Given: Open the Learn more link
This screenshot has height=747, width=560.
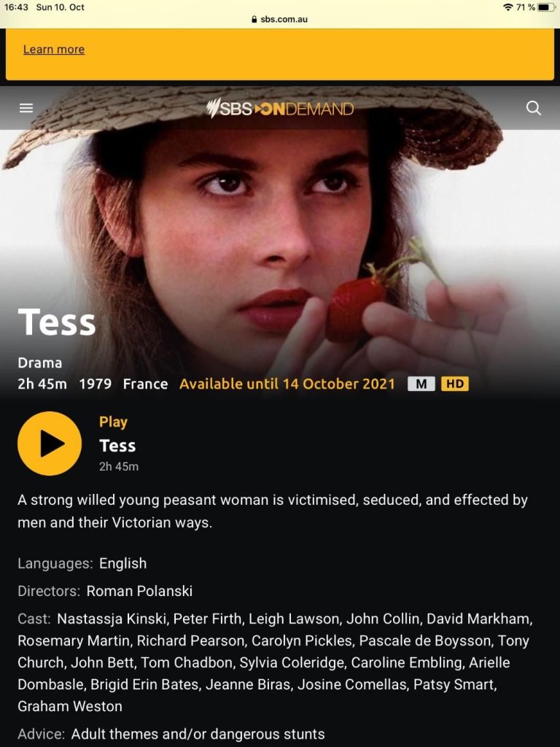Looking at the screenshot, I should tap(54, 50).
